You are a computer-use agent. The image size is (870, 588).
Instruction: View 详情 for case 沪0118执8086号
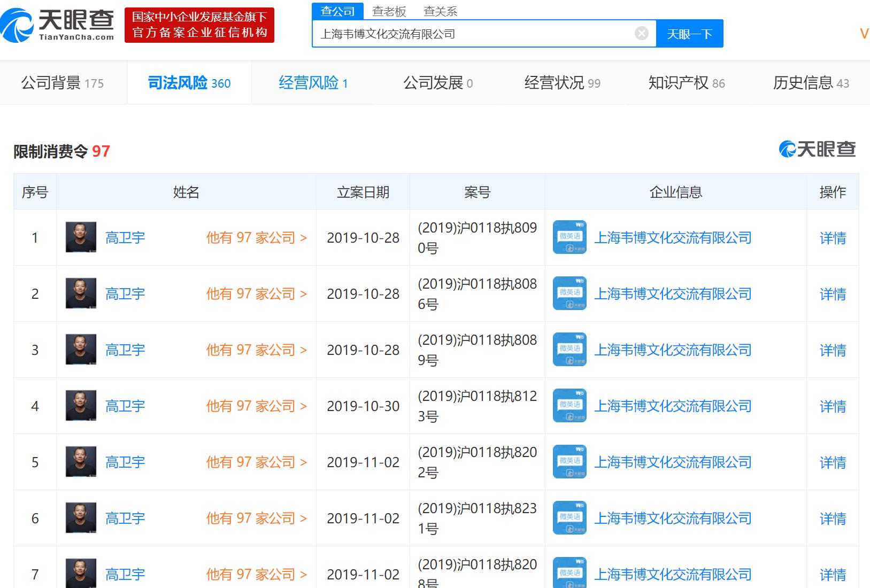point(833,294)
